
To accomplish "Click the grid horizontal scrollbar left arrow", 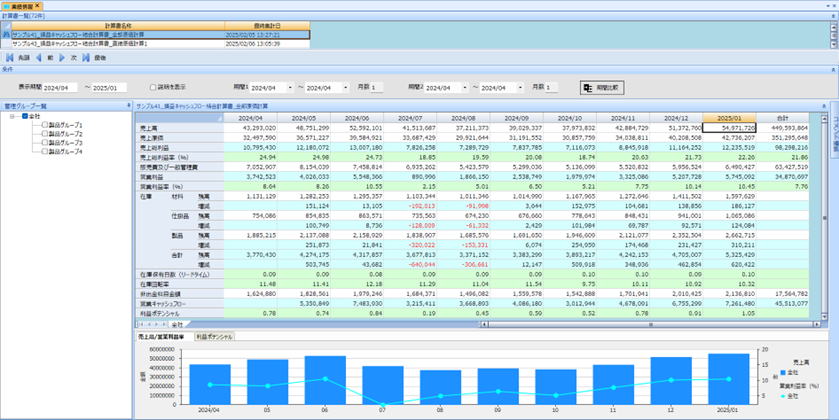I will click(483, 324).
